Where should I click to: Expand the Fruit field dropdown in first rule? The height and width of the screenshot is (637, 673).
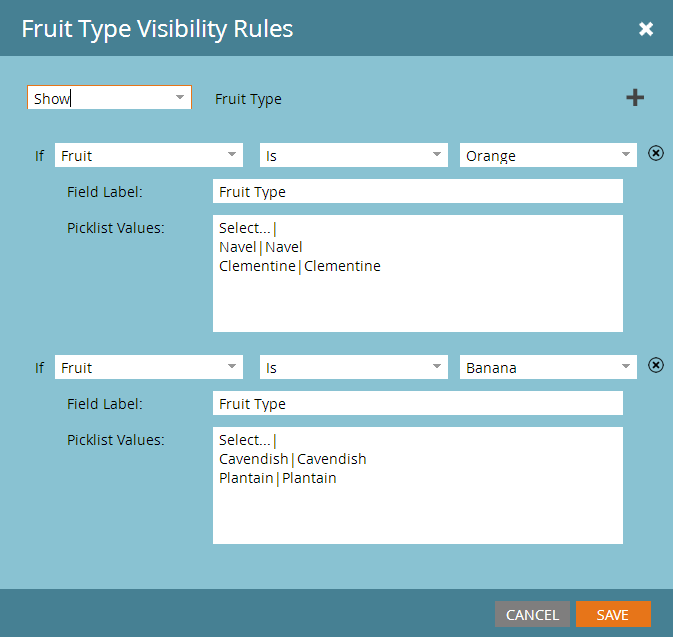pyautogui.click(x=149, y=155)
